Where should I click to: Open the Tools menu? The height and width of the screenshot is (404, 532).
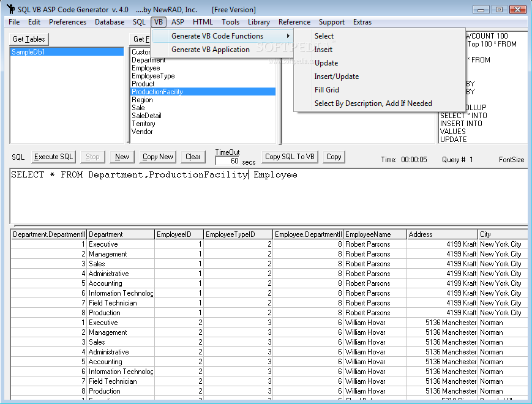click(230, 22)
